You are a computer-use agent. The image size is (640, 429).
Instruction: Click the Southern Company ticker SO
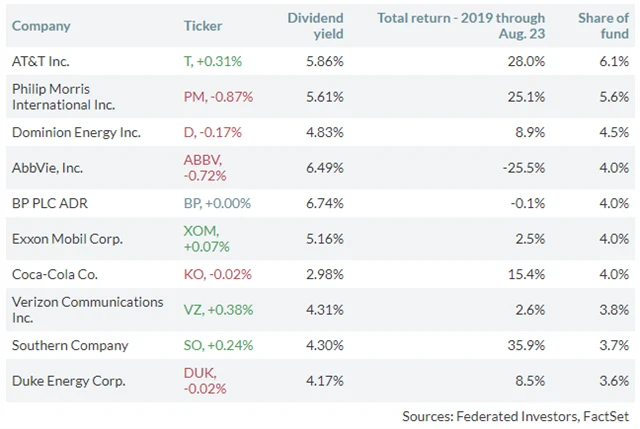193,345
